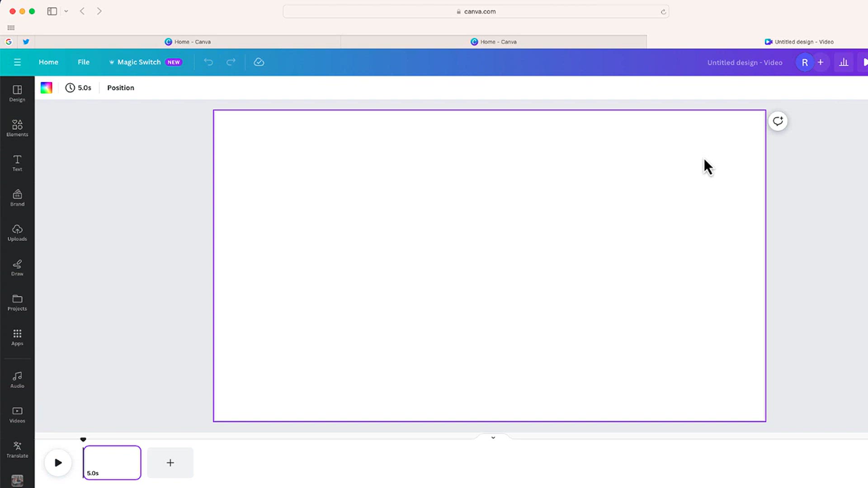Undo the last action
The image size is (868, 488).
pos(208,62)
